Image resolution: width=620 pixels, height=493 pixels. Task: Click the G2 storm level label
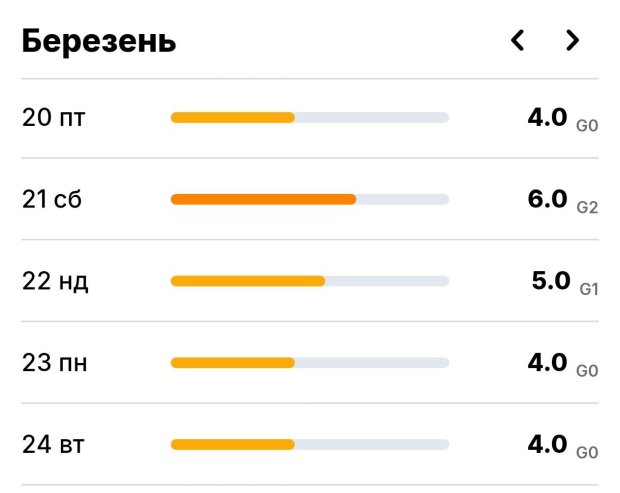587,206
